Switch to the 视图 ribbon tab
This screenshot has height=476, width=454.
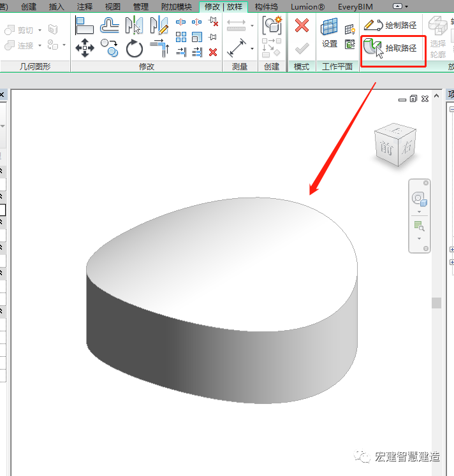point(112,6)
